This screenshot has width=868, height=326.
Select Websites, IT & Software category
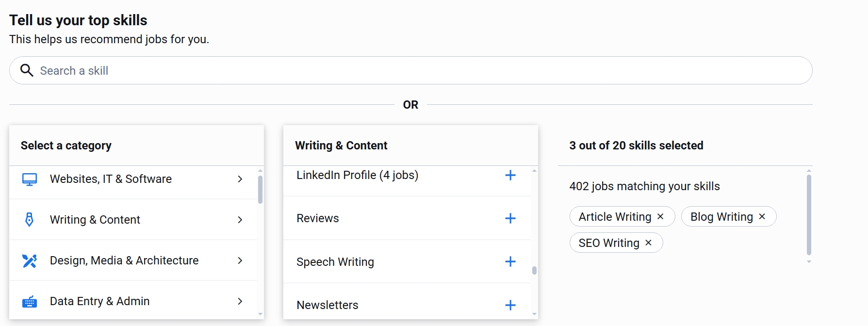pyautogui.click(x=133, y=179)
